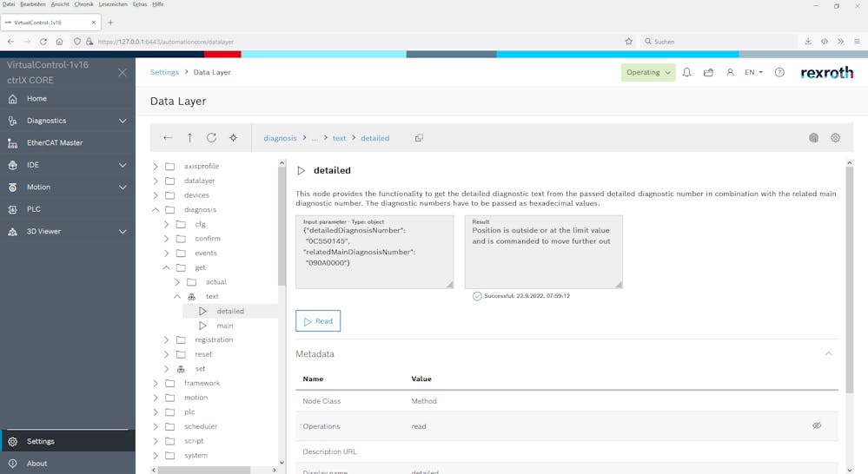
Task: Toggle visibility eye in Operations row
Action: [817, 426]
